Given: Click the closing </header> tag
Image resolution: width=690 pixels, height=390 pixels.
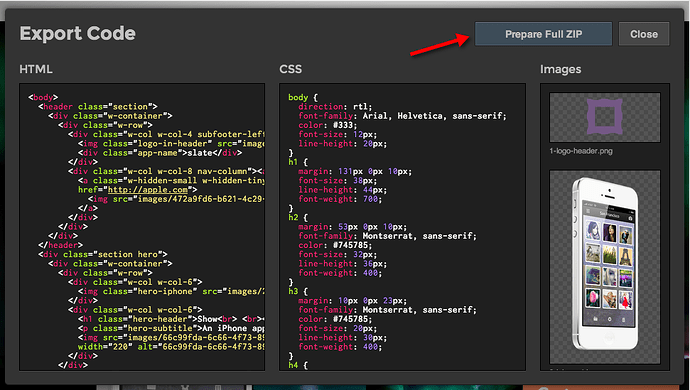Looking at the screenshot, I should 60,245.
